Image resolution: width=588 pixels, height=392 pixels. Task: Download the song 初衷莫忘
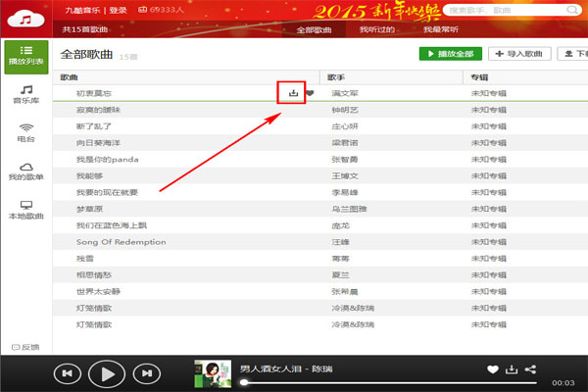[x=293, y=94]
